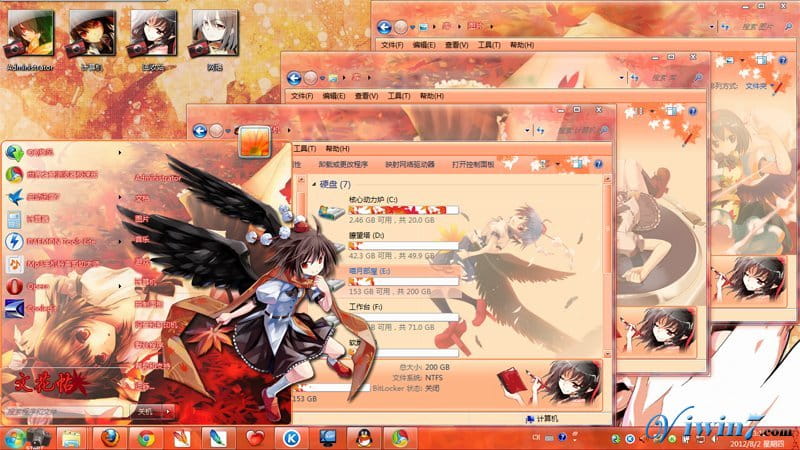800x450 pixels.
Task: Open the QQ penguin taskbar icon
Action: coord(362,437)
